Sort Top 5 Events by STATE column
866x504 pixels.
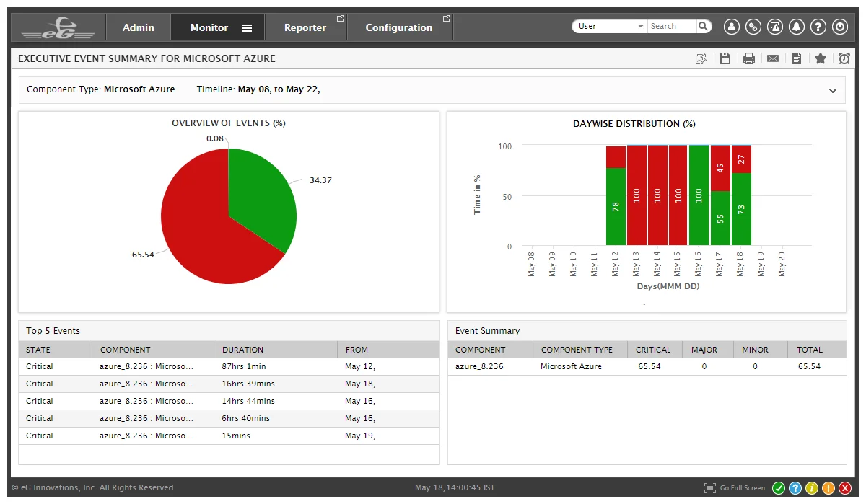(55, 350)
